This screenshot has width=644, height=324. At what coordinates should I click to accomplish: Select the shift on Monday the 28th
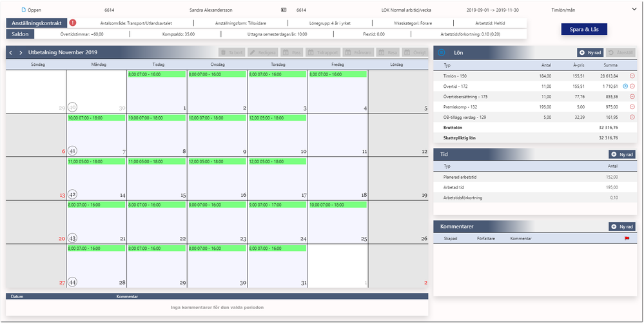(x=97, y=248)
